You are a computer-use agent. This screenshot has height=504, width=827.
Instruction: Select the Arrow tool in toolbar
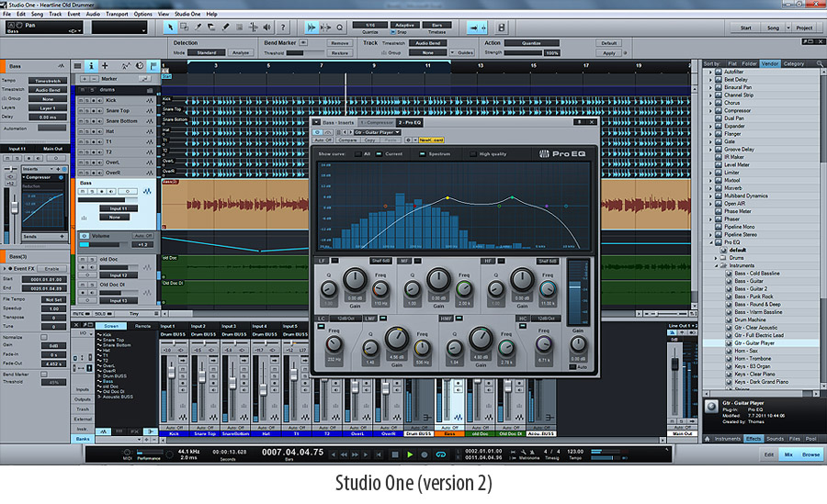point(171,28)
